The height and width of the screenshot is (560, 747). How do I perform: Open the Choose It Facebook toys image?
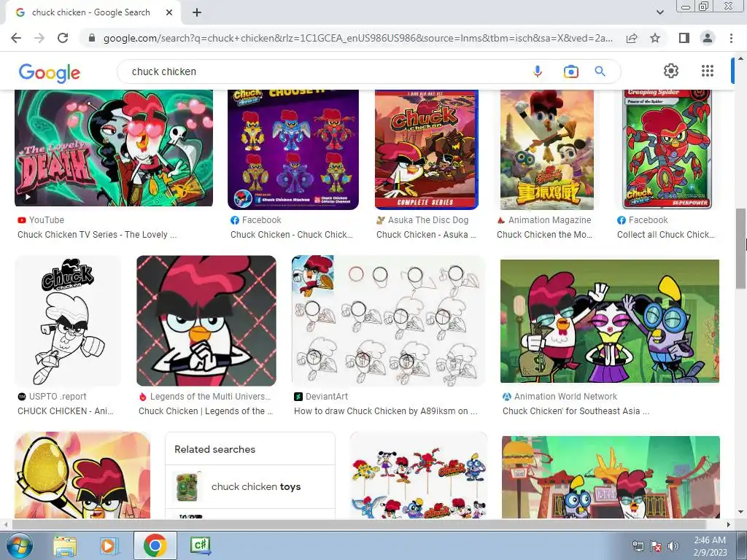[293, 150]
